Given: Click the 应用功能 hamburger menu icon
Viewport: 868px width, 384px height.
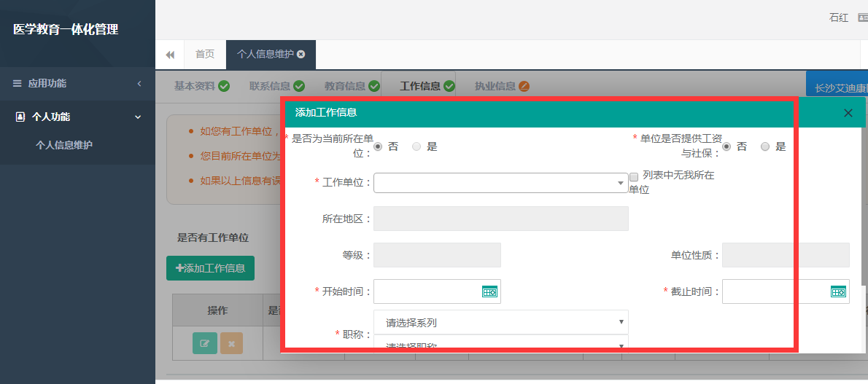Looking at the screenshot, I should (18, 84).
